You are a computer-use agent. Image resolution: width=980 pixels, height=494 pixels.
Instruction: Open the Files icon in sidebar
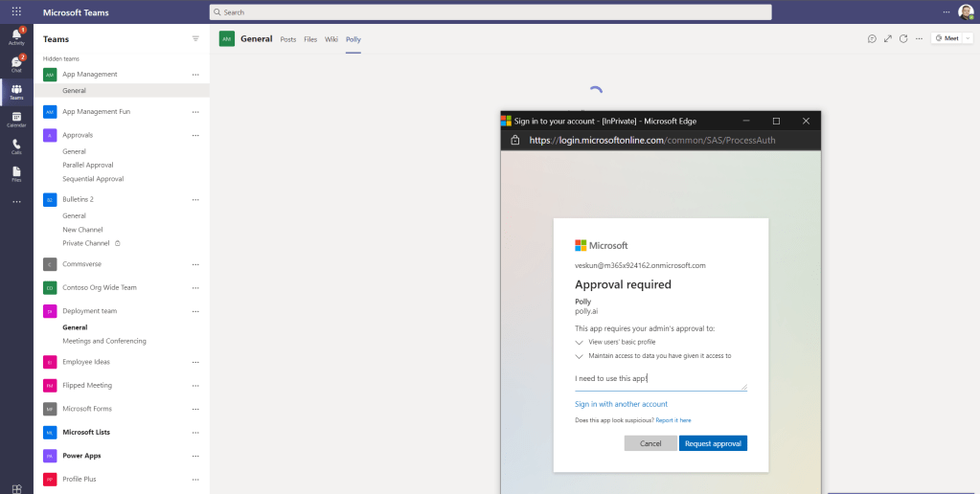[x=16, y=173]
